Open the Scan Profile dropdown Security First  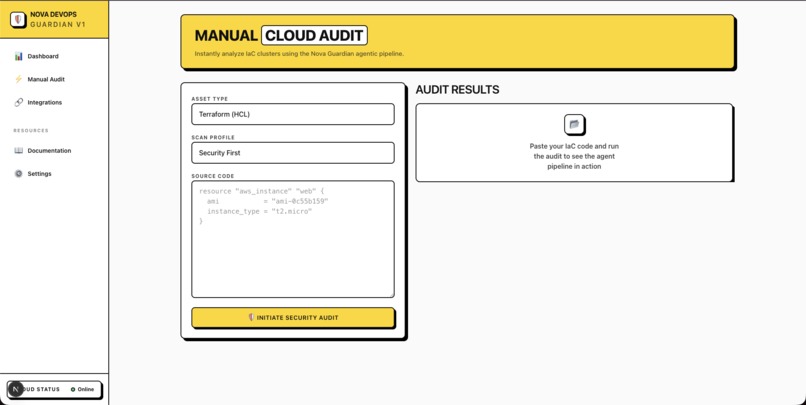(293, 153)
